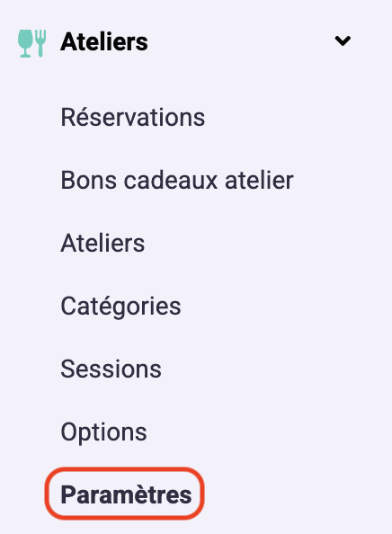Open the Réservations menu entry
392x534 pixels.
[x=133, y=118]
